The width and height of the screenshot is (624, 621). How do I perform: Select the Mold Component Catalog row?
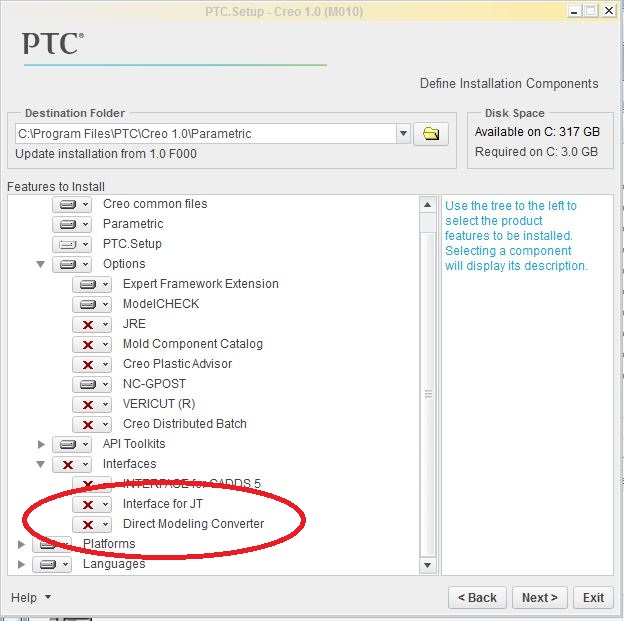193,344
